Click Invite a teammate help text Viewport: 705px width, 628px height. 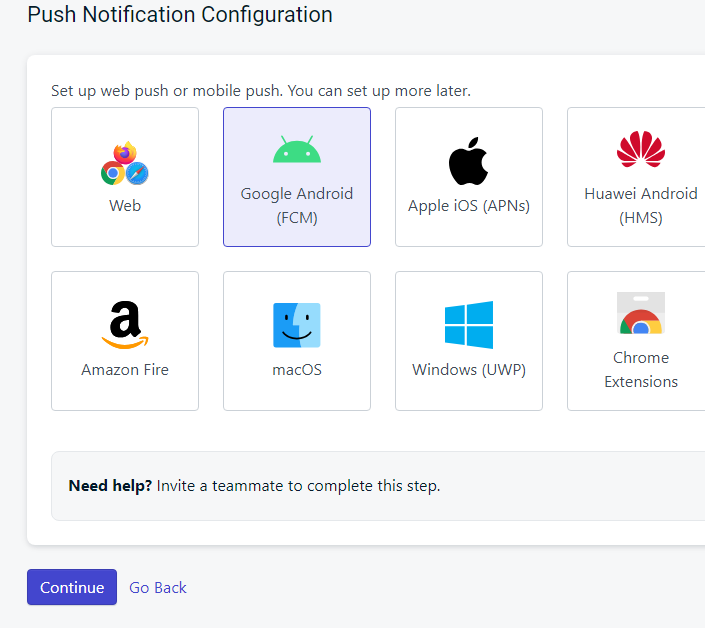pyautogui.click(x=298, y=486)
